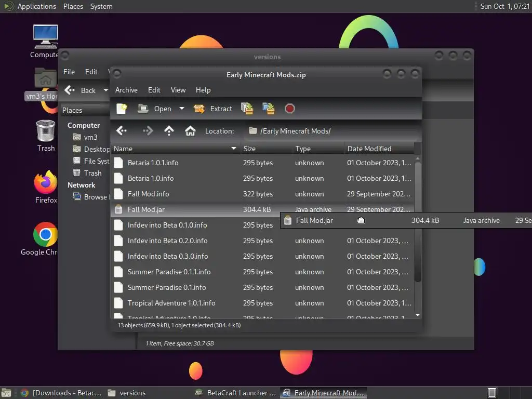
Task: Click the archive file list vertical scrollbar
Action: coord(418,222)
